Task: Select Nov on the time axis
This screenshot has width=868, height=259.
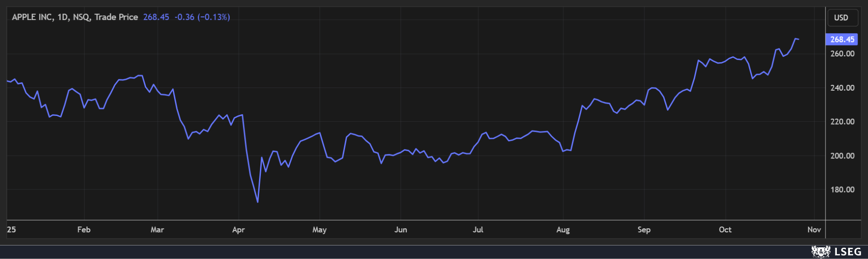Action: (x=814, y=230)
